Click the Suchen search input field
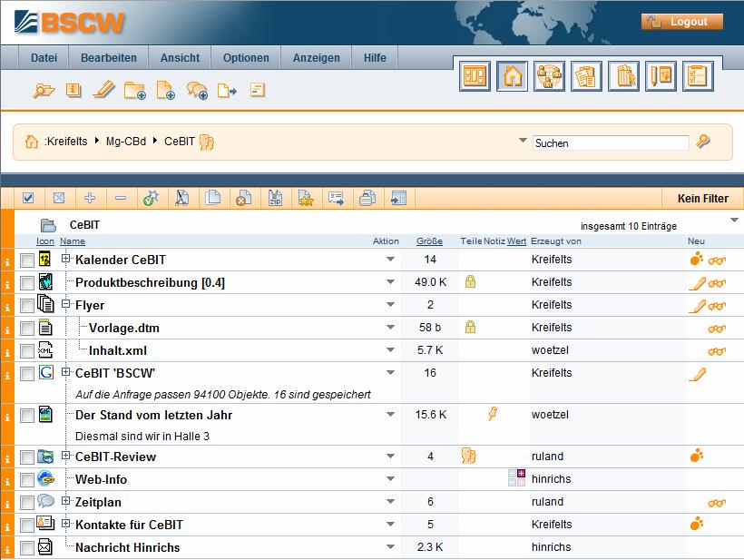Screen dimensions: 744x560 click(612, 142)
